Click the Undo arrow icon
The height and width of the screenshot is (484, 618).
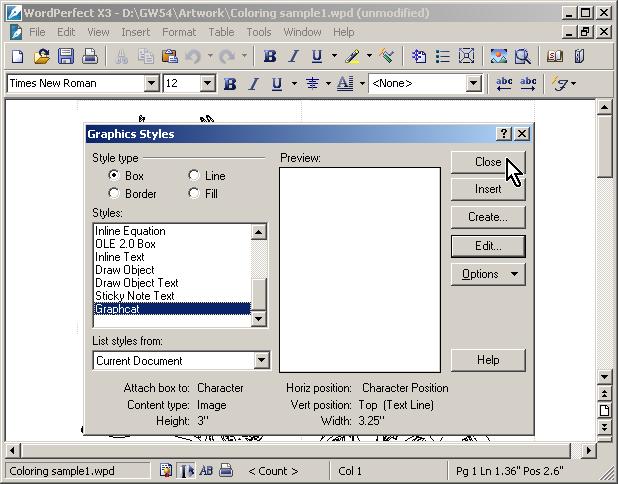(193, 56)
